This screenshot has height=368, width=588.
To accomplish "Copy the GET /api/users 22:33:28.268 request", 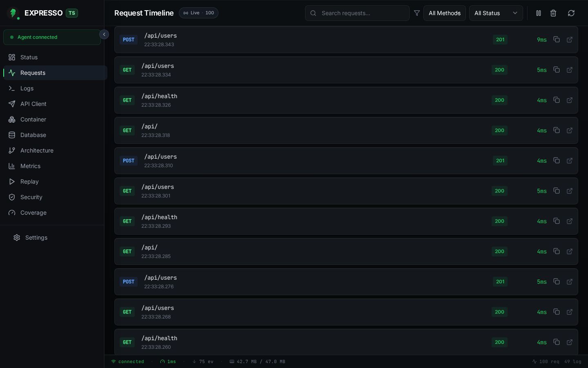I will coord(557,312).
